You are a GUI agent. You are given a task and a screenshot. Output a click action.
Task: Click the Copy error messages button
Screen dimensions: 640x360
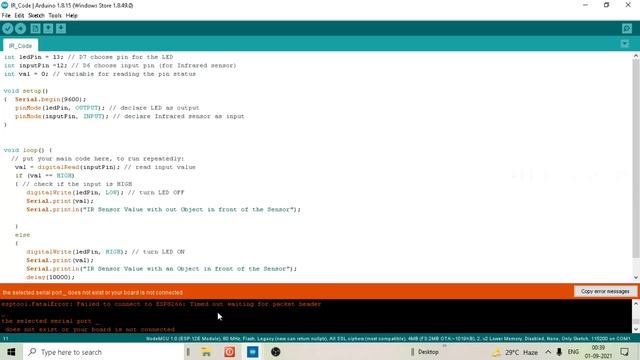tap(605, 291)
